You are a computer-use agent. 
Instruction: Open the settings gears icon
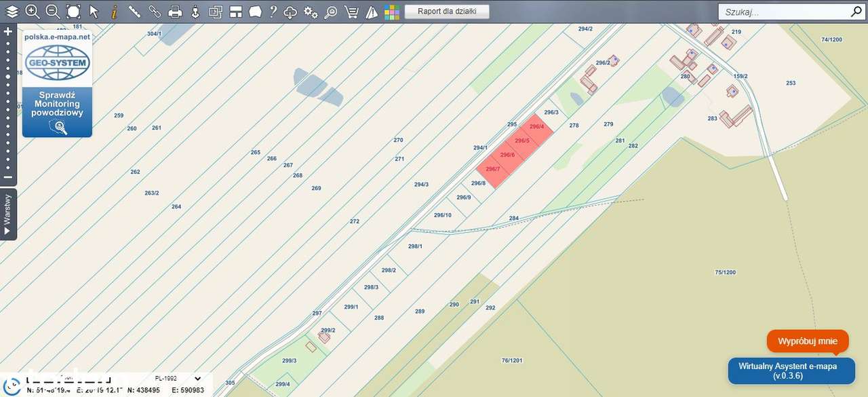pyautogui.click(x=311, y=12)
